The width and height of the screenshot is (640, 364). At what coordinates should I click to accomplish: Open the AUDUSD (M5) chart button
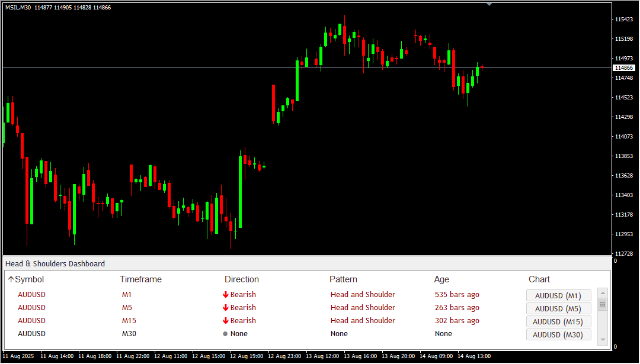coord(558,308)
